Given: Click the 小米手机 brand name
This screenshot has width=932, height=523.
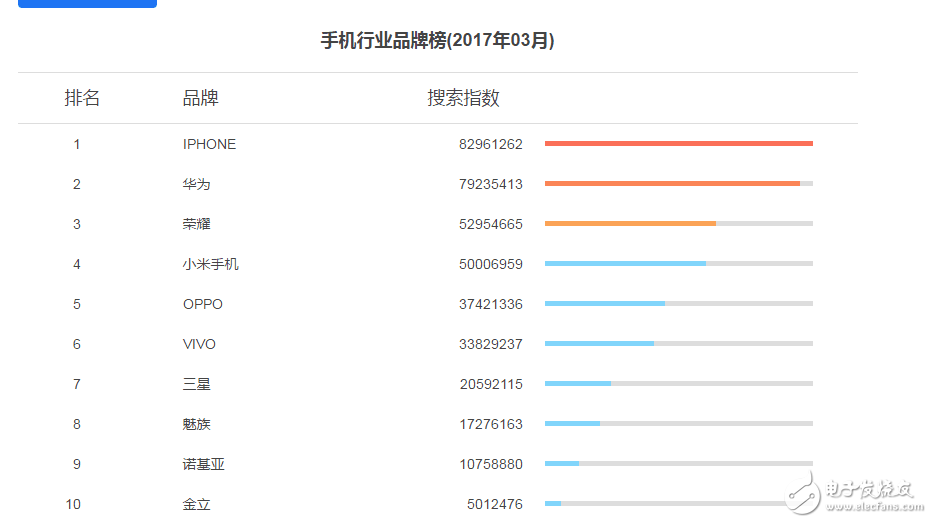Looking at the screenshot, I should tap(210, 264).
